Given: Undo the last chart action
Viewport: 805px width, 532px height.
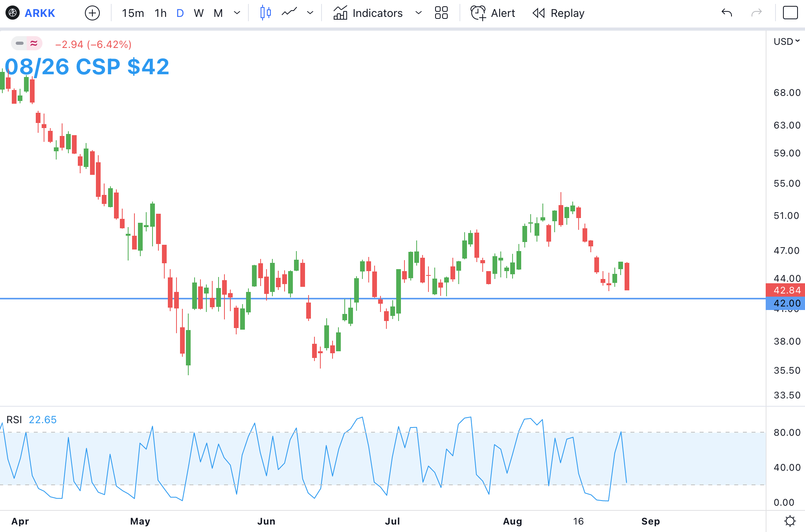Looking at the screenshot, I should 727,13.
